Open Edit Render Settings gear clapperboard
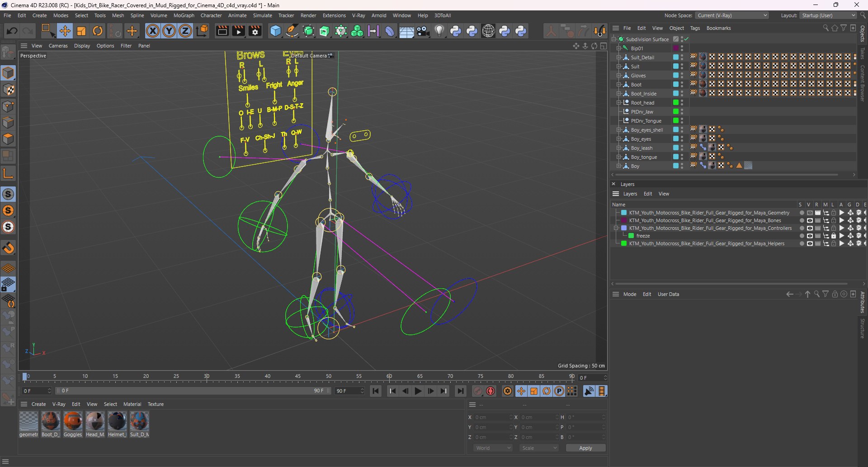The height and width of the screenshot is (467, 868). [x=255, y=31]
